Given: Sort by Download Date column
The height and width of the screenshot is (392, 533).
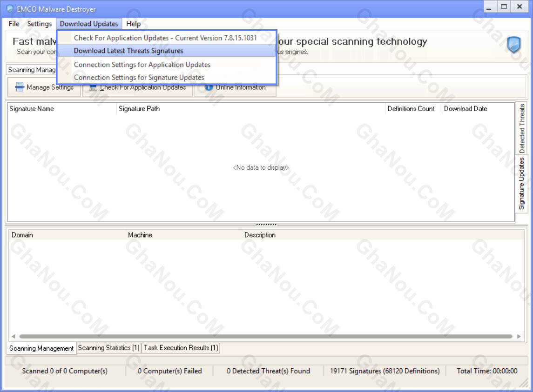Looking at the screenshot, I should pyautogui.click(x=478, y=109).
